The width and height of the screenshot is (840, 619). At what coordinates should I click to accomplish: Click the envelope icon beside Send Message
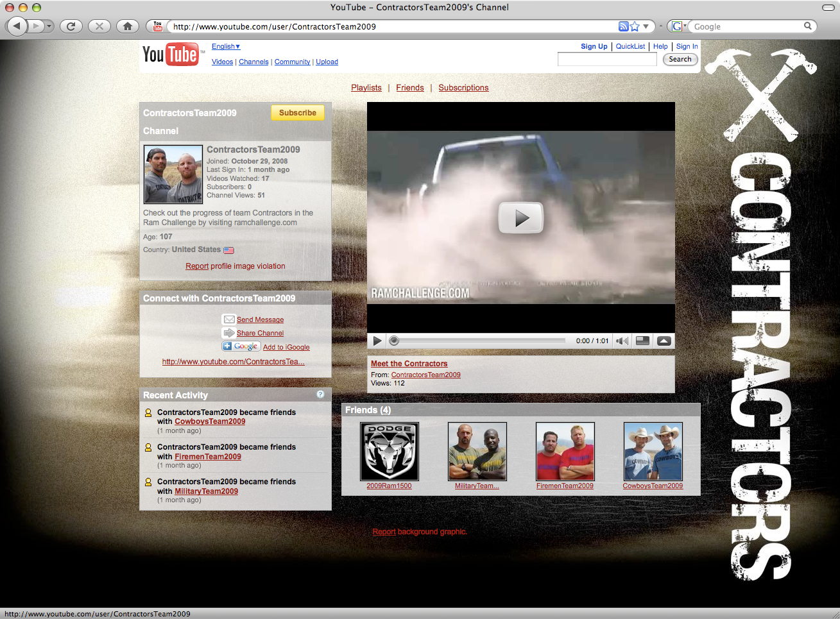[x=229, y=319]
